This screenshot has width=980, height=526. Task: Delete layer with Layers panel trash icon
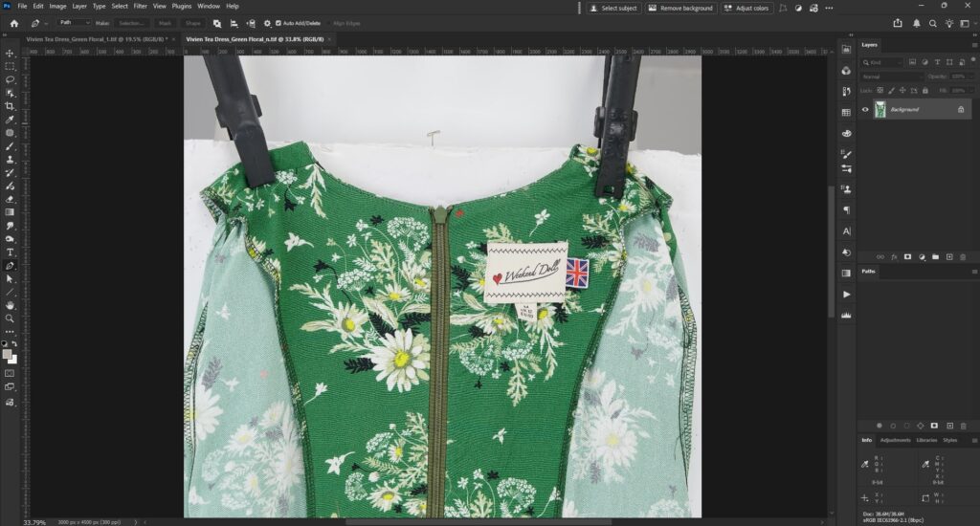point(963,256)
